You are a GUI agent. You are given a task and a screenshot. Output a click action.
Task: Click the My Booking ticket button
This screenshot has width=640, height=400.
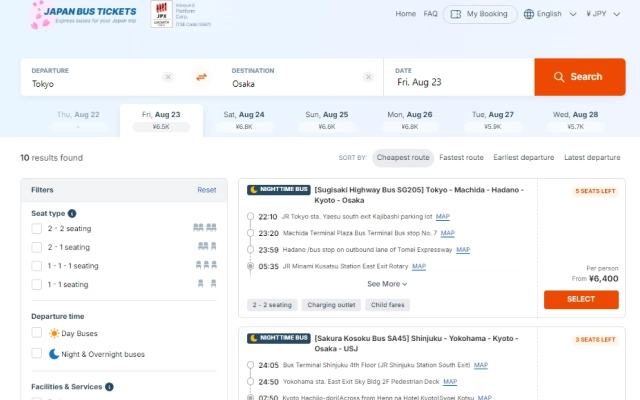[x=480, y=14]
